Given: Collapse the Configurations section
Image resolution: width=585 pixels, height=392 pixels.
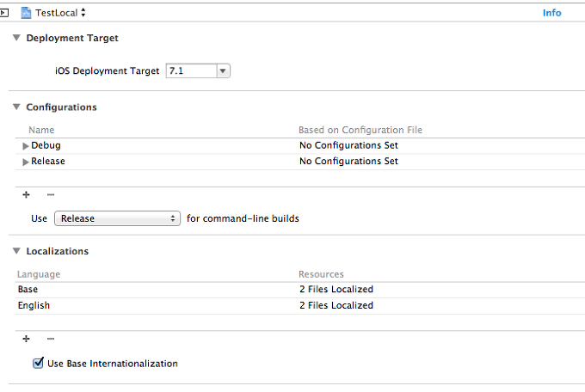Looking at the screenshot, I should point(16,107).
